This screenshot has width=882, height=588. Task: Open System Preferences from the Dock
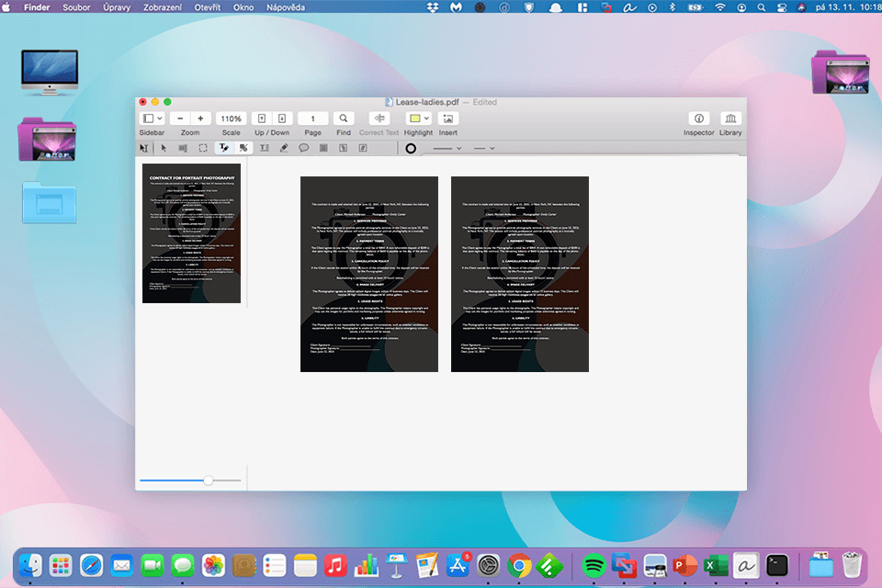(x=488, y=566)
